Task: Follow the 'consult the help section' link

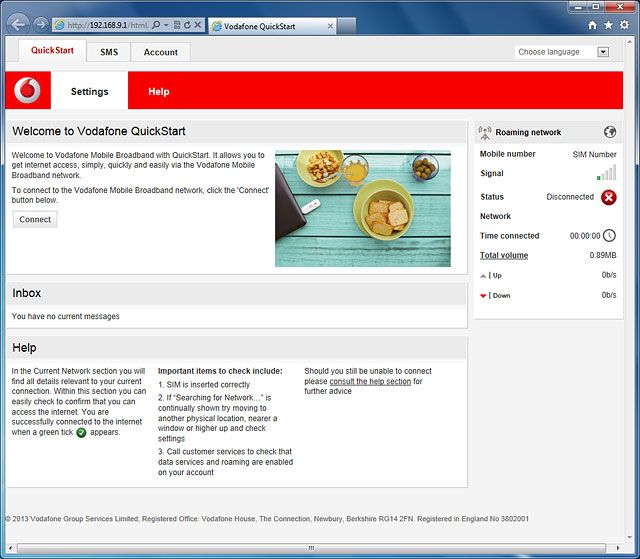Action: [370, 381]
